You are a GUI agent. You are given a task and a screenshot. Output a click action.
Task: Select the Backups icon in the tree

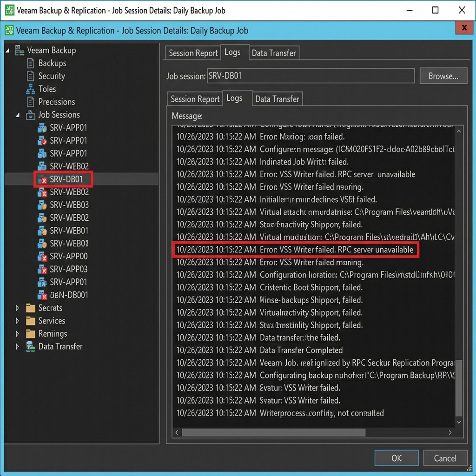(x=31, y=63)
